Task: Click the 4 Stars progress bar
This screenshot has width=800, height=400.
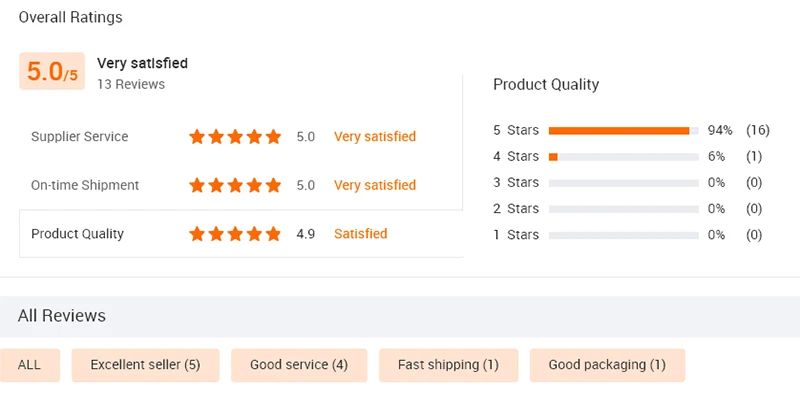Action: [623, 157]
